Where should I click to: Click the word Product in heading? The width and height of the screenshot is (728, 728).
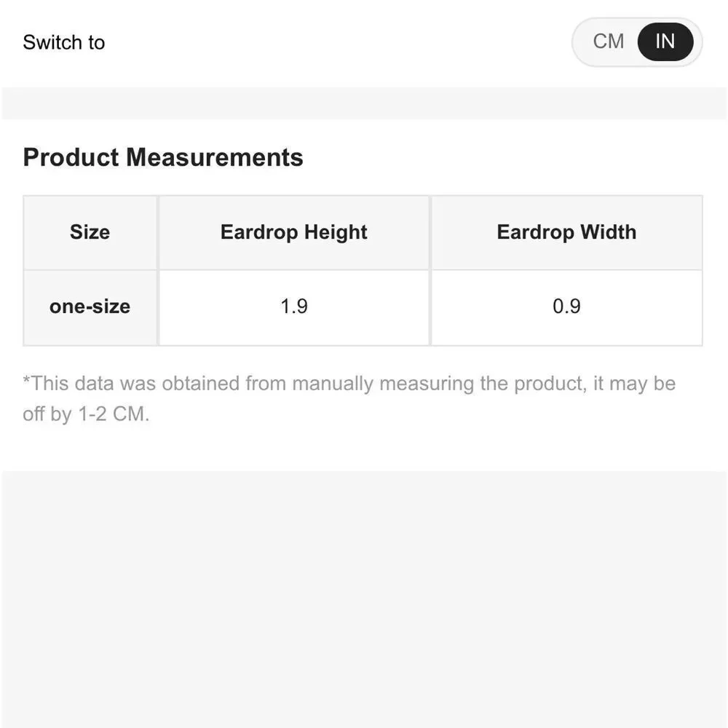[71, 157]
